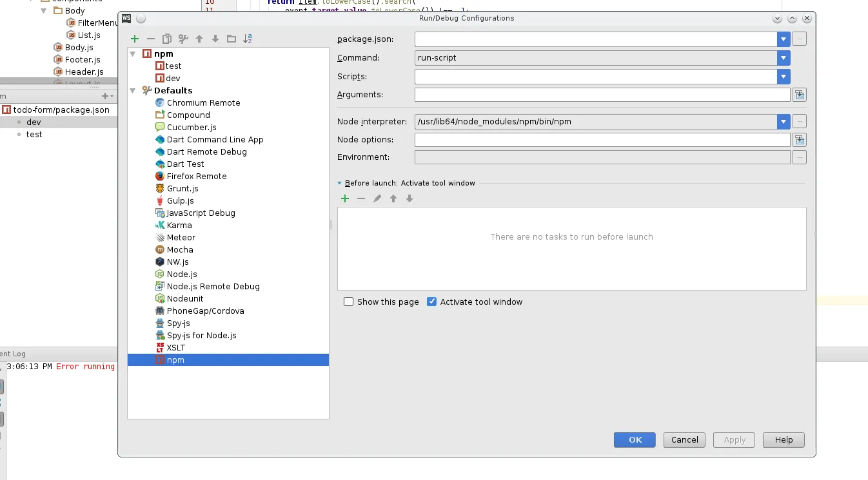The width and height of the screenshot is (868, 480).
Task: Select Spy-js in the Defaults list
Action: (172, 323)
